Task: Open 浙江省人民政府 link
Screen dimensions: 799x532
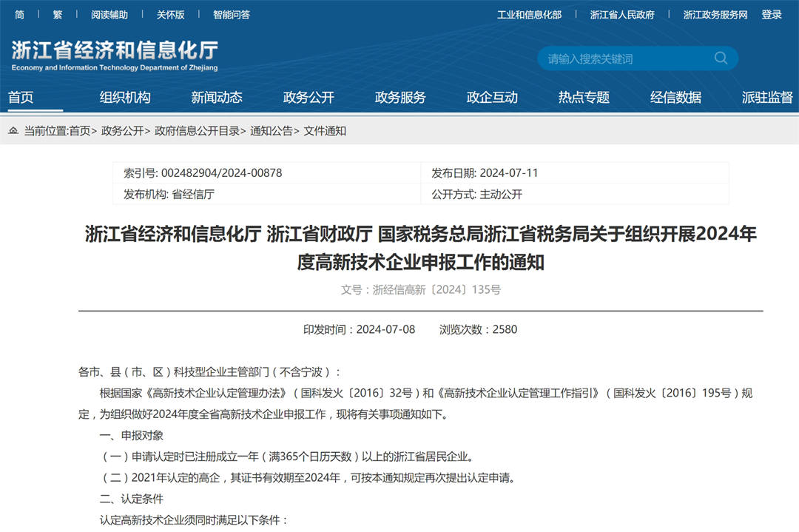Action: coord(622,15)
